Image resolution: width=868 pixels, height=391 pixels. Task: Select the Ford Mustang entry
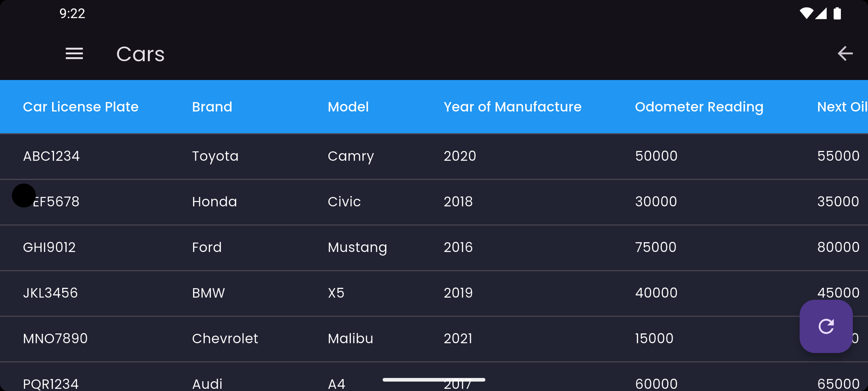207,247
